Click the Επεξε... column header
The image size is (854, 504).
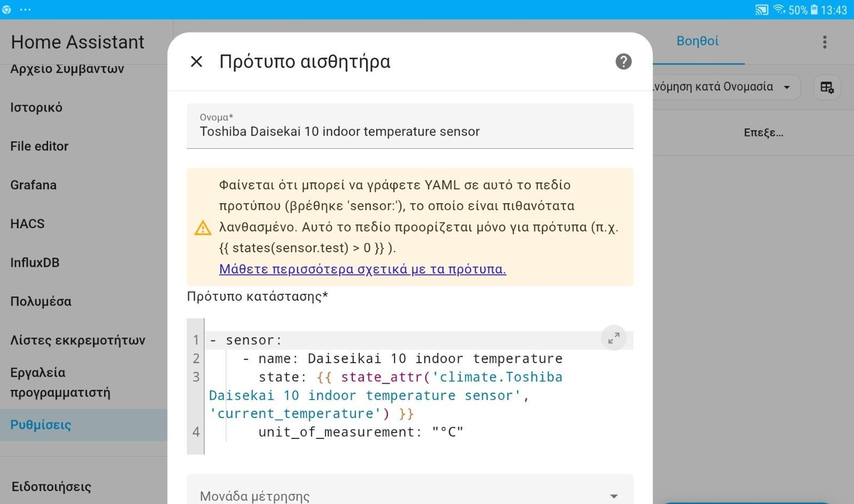[763, 133]
